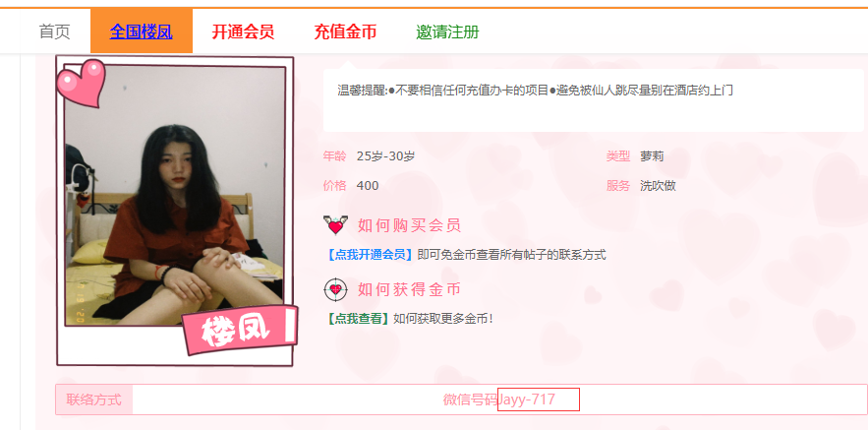
Task: Select the highlighted 全国楼凤 tab
Action: pos(142,31)
